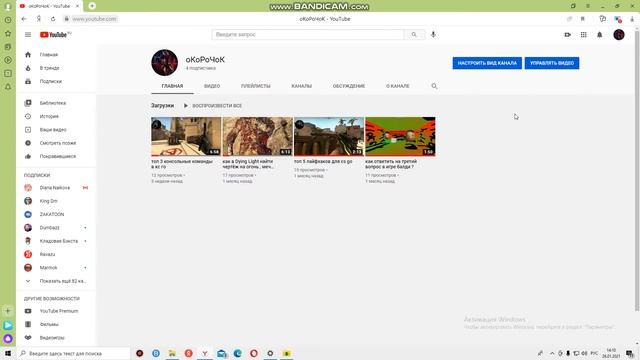Open Подписки in the sidebar

tap(56, 81)
